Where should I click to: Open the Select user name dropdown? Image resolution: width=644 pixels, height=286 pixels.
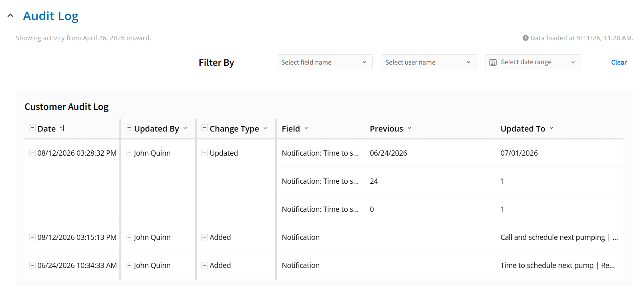tap(429, 62)
